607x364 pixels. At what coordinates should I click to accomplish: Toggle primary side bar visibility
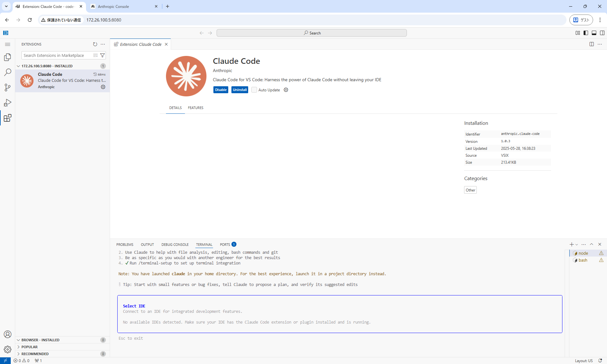point(586,33)
